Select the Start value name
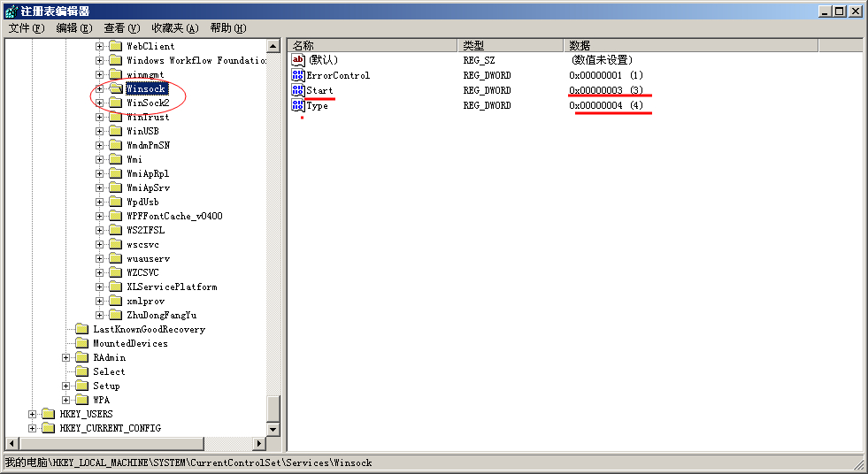The height and width of the screenshot is (474, 868). coord(320,91)
